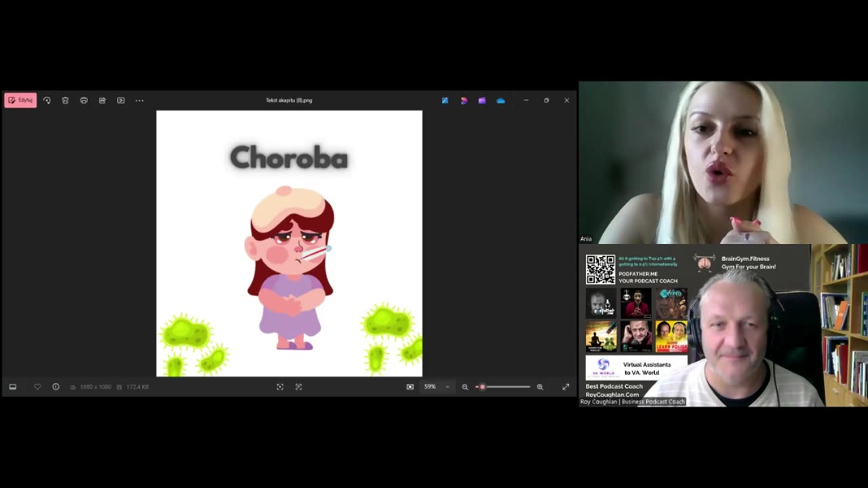This screenshot has height=488, width=868.
Task: Zoom in with the plus magnifier
Action: 540,387
